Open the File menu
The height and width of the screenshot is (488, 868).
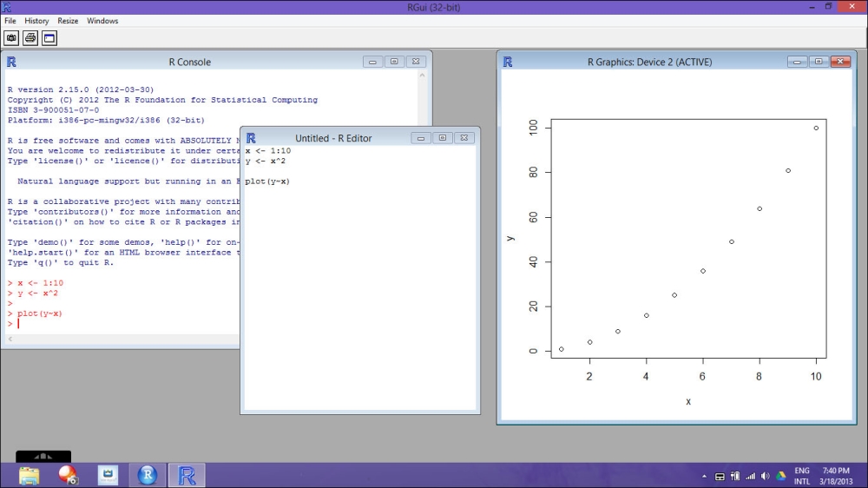pos(10,21)
